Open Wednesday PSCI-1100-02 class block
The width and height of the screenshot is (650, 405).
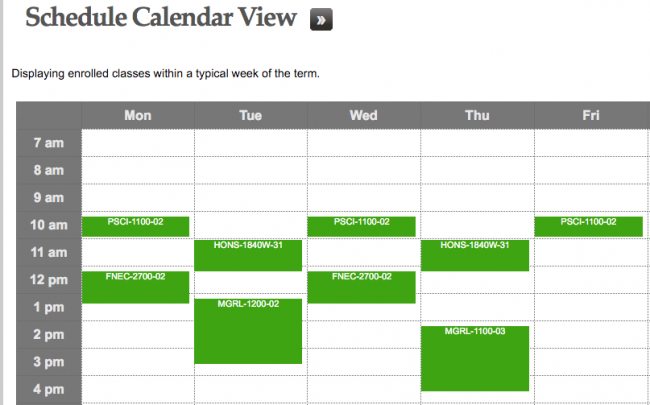point(361,226)
